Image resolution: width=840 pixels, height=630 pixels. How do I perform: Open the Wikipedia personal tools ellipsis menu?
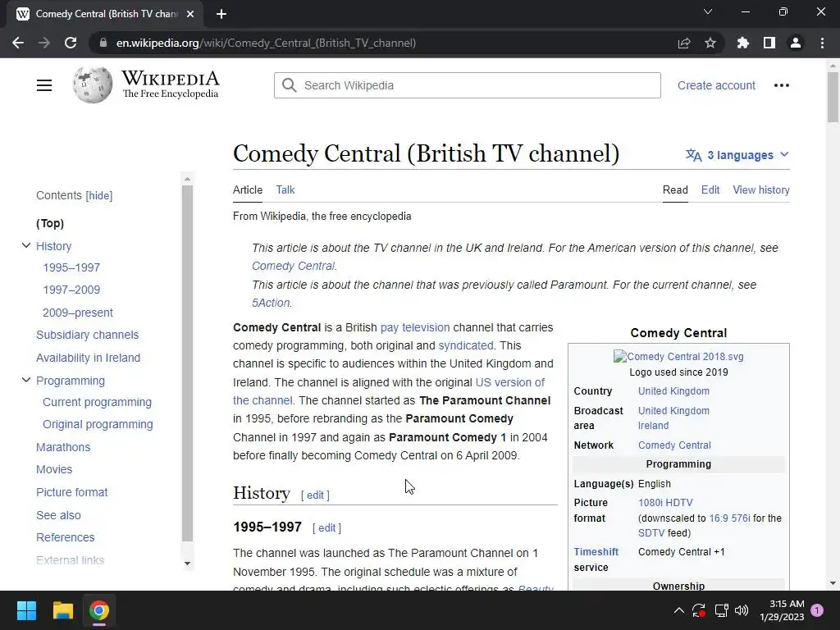point(782,85)
